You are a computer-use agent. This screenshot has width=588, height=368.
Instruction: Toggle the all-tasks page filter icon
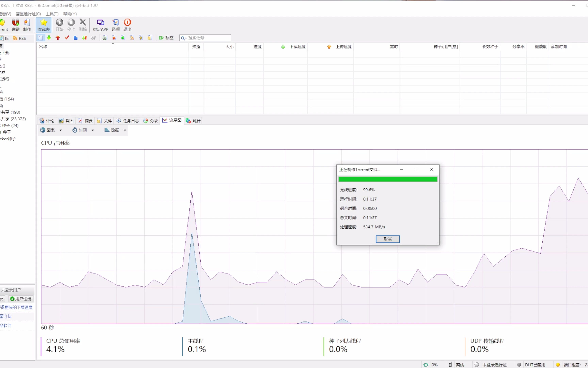pos(40,38)
